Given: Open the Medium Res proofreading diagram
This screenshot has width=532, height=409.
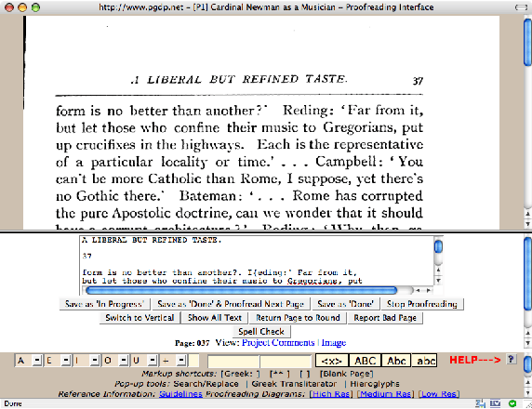Looking at the screenshot, I should click(x=385, y=394).
